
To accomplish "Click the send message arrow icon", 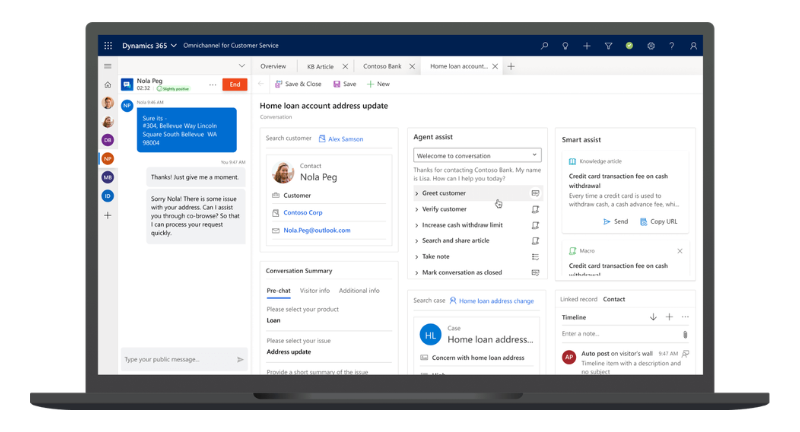I will 240,360.
